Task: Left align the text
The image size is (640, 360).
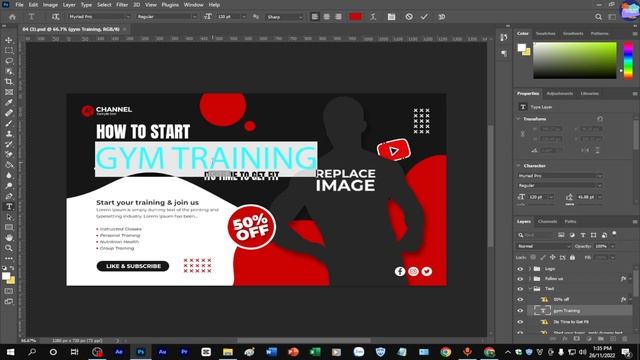Action: click(315, 17)
